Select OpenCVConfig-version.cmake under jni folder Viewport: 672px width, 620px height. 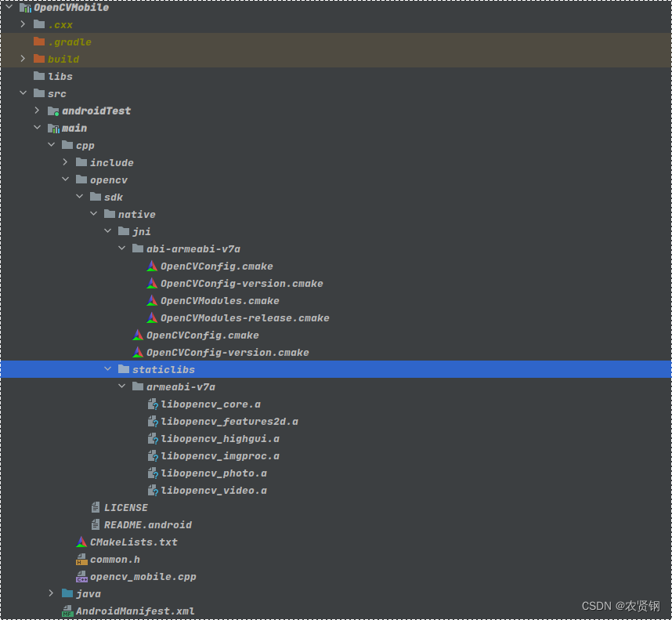[228, 353]
